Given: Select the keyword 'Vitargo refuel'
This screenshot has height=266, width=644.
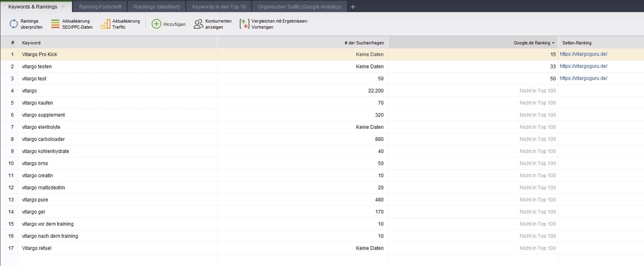Looking at the screenshot, I should [x=36, y=248].
